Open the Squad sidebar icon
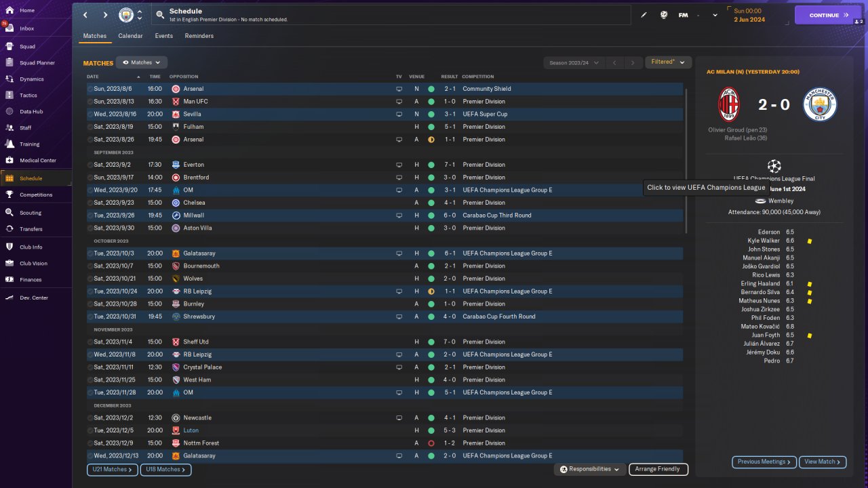This screenshot has width=868, height=488. [9, 47]
